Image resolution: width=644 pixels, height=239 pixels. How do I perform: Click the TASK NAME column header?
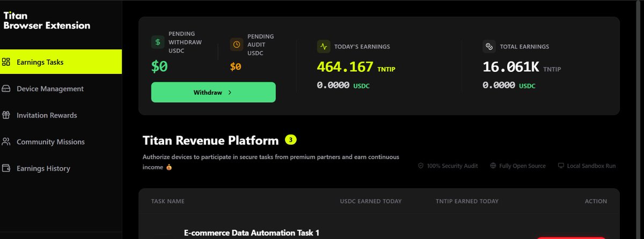[x=168, y=201]
